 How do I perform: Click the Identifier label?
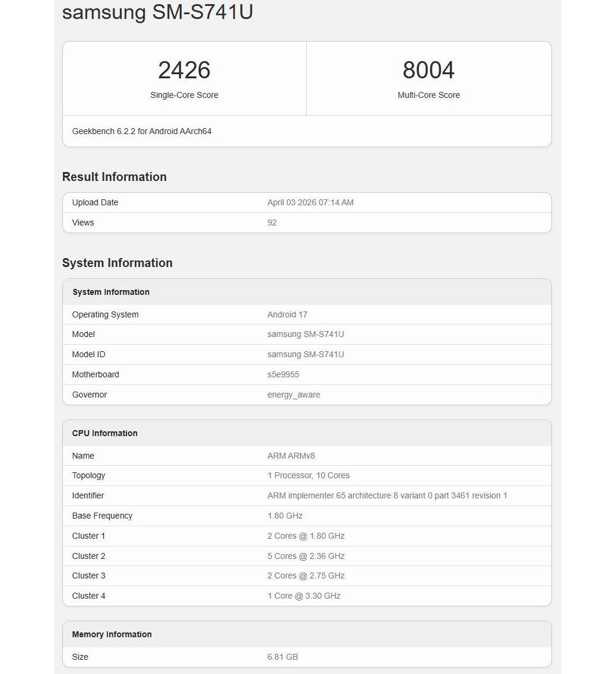point(88,495)
